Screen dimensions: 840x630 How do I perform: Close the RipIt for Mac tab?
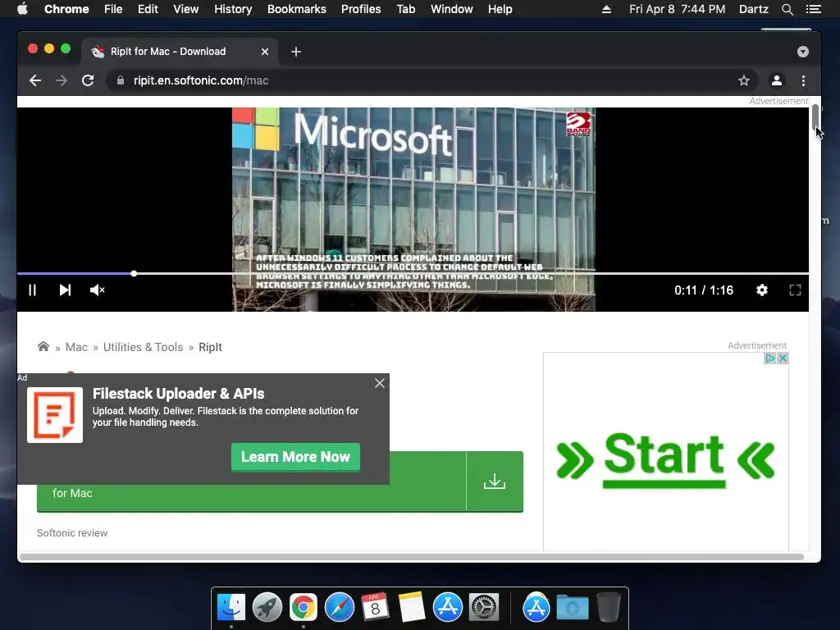[265, 52]
